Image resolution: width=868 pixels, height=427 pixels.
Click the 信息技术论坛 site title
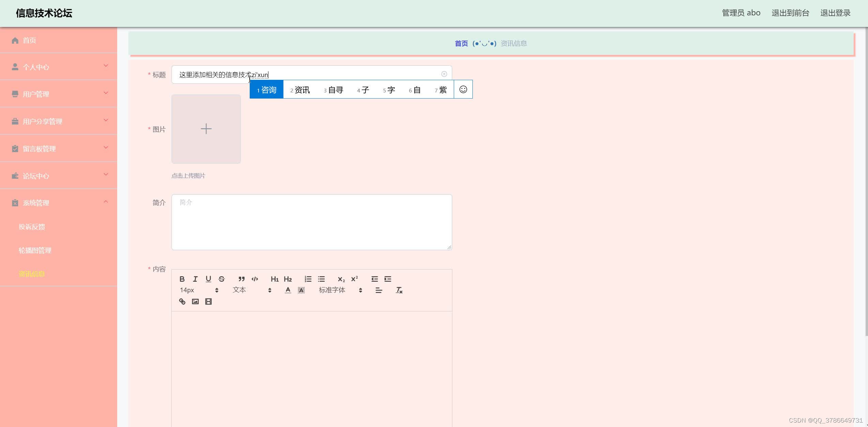point(44,13)
